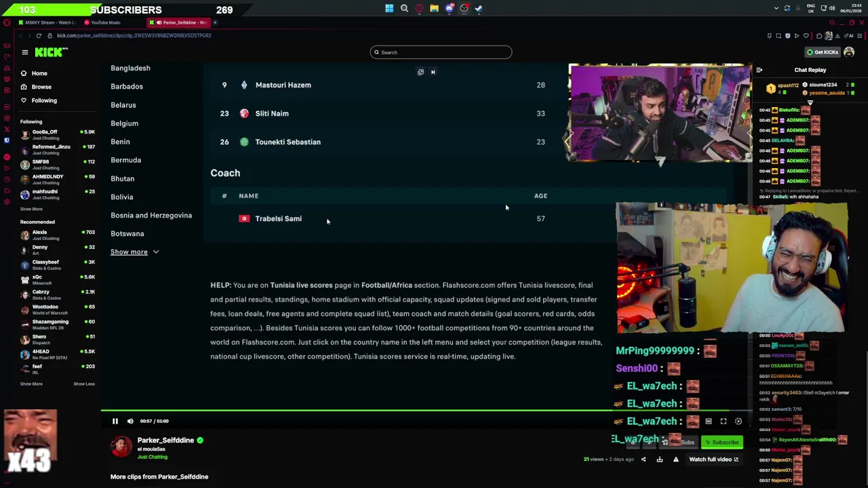Focus the Kick search field

[x=441, y=52]
